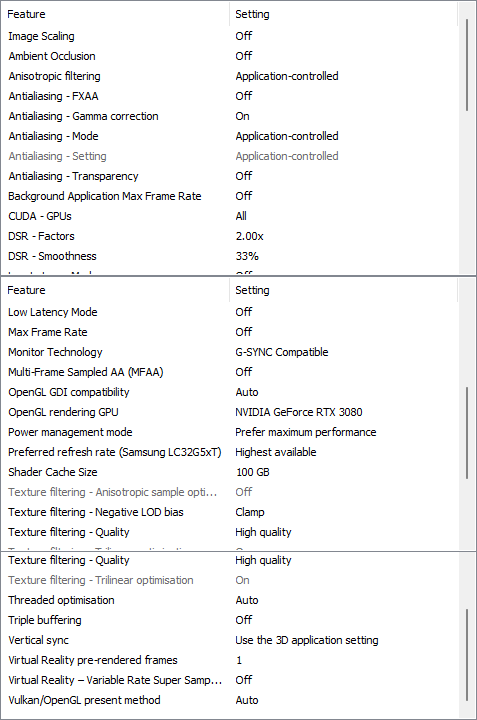Click the top list's vertical scrollbar thumb
Screen dimensions: 477x720
tap(467, 65)
